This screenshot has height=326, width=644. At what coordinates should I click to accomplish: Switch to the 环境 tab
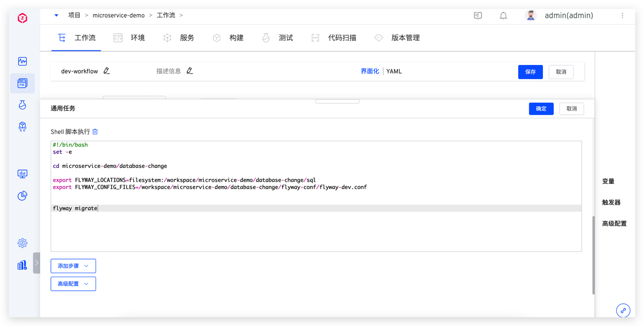click(x=129, y=38)
